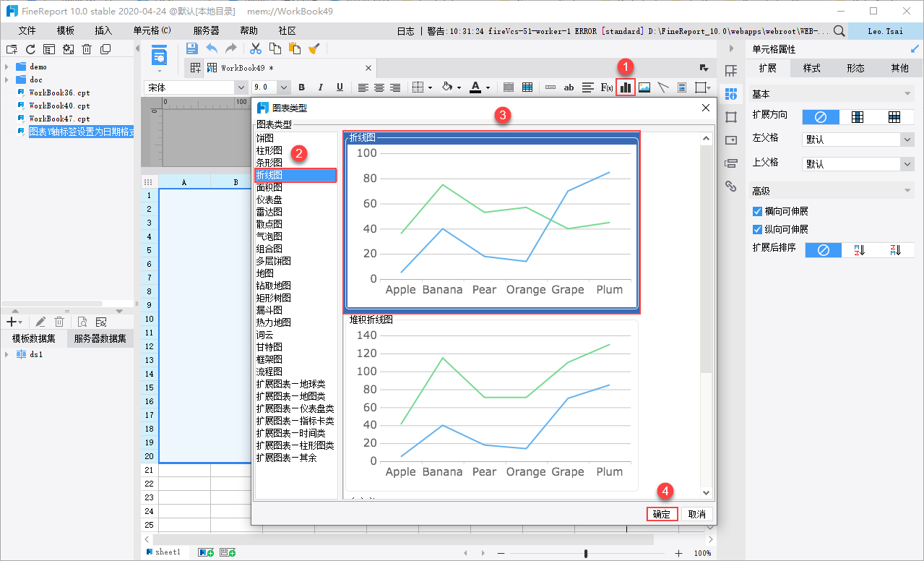Open the hyperlink panel in right sidebar
924x561 pixels.
tap(730, 186)
